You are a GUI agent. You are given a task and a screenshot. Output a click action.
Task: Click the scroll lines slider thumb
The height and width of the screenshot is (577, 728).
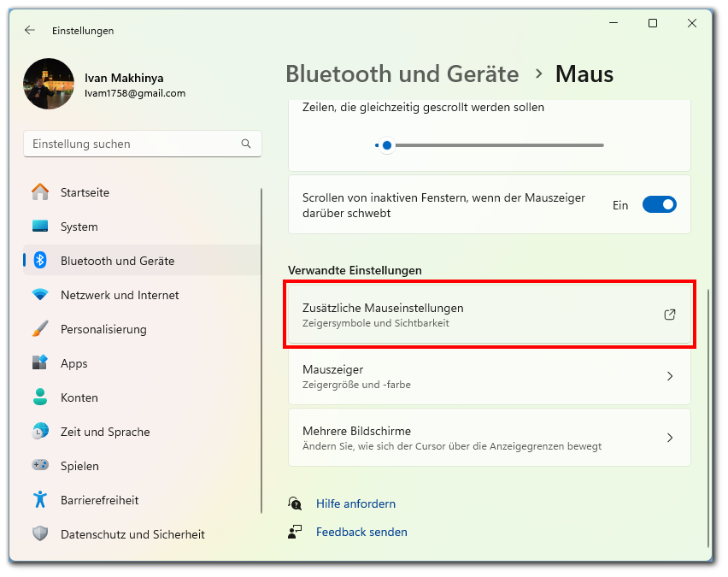click(387, 145)
